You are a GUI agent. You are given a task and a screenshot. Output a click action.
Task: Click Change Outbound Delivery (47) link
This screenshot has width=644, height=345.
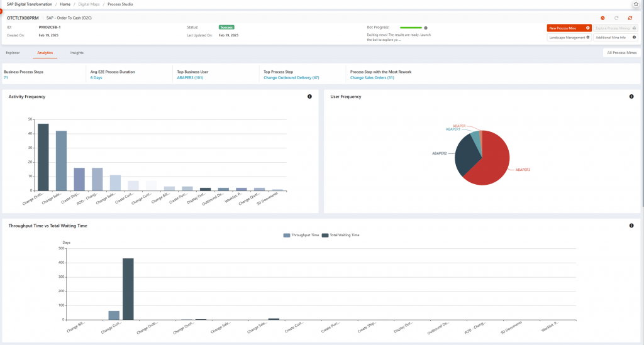coord(291,77)
